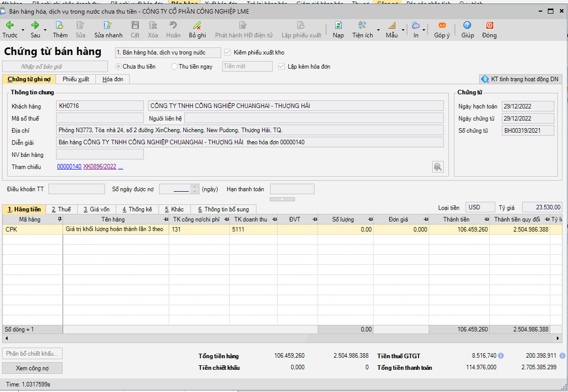Click the Xem công nợ button
568x392 pixels.
32,368
